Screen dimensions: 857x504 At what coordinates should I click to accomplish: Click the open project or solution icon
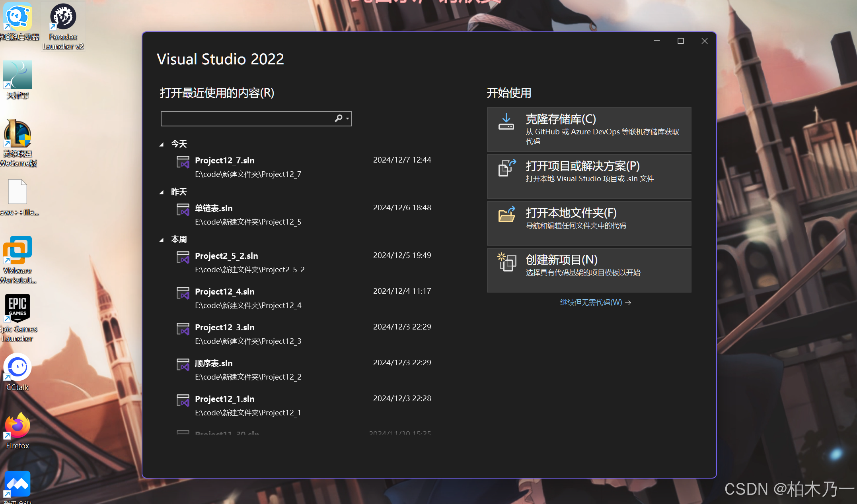click(506, 168)
